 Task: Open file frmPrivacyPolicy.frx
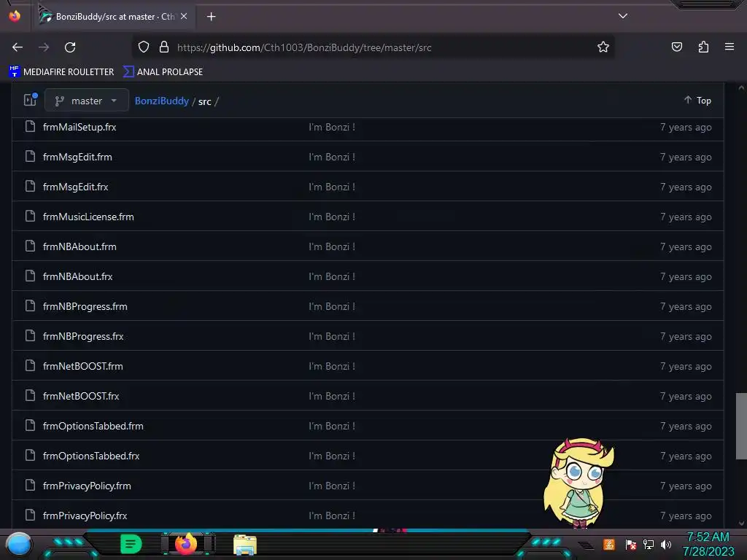click(85, 516)
